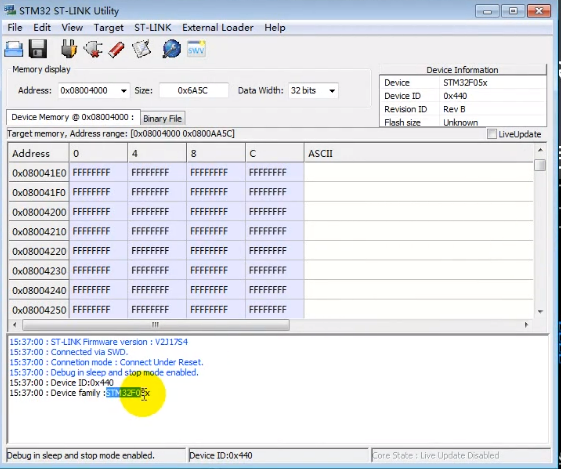561x469 pixels.
Task: Click log line Connected via SWD
Action: click(x=68, y=352)
